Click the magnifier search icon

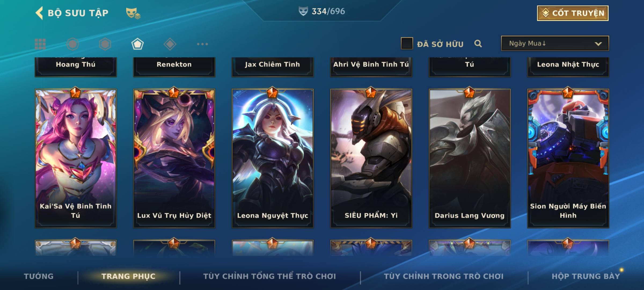click(478, 44)
